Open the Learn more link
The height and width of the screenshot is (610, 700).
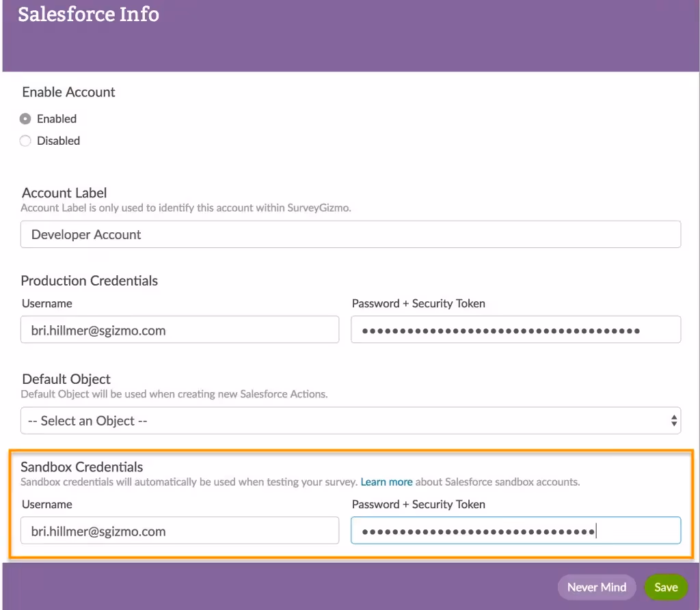click(x=387, y=482)
